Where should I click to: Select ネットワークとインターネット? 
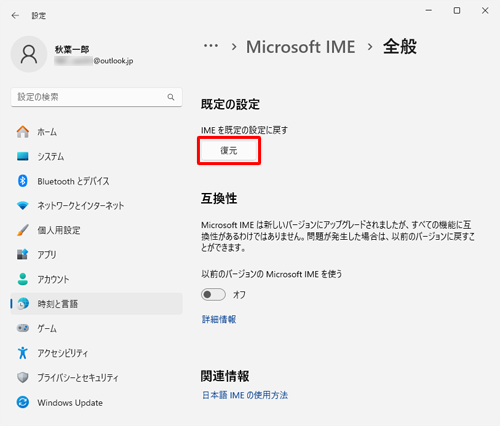97,206
